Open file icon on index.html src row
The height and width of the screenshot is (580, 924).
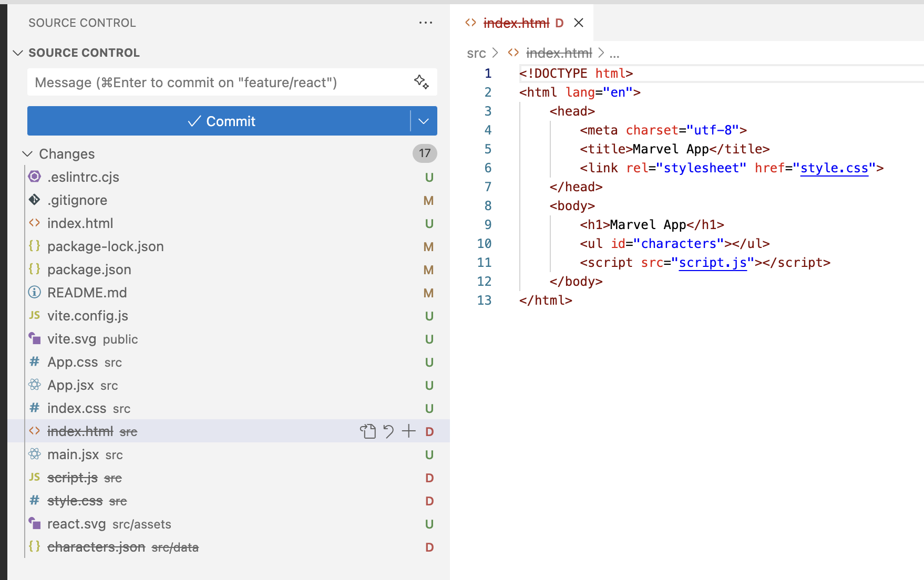click(368, 431)
